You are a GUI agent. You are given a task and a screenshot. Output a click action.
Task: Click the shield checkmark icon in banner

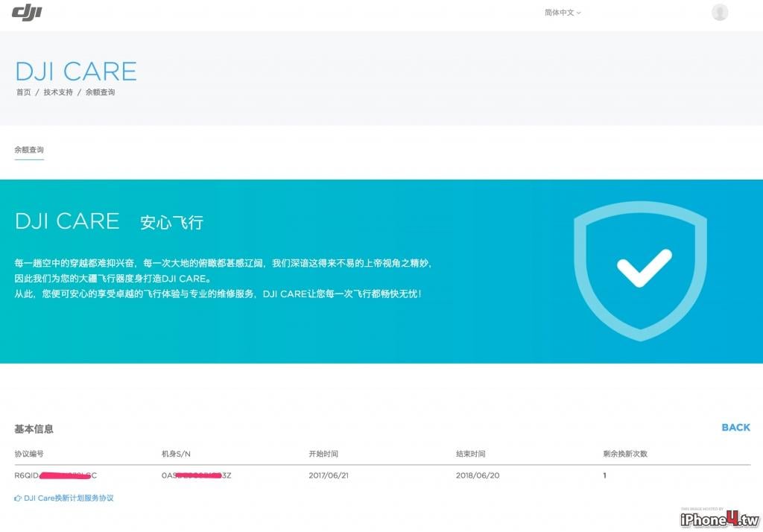[x=640, y=271]
